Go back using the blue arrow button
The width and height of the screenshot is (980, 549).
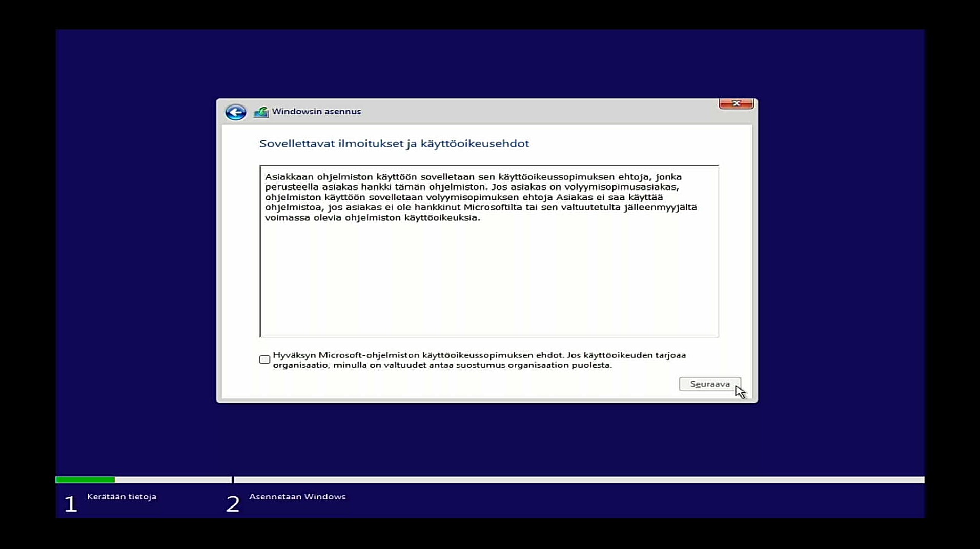click(236, 112)
